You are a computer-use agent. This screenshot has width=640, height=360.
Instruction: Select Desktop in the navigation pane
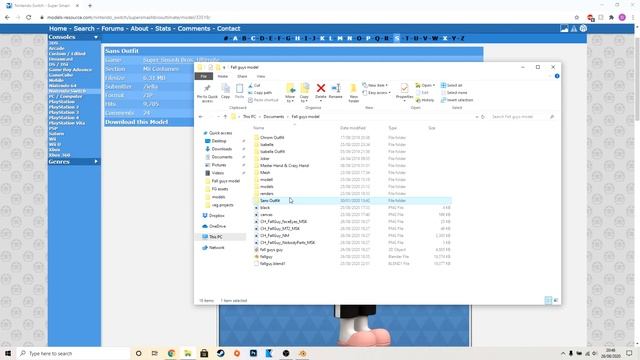coord(219,141)
